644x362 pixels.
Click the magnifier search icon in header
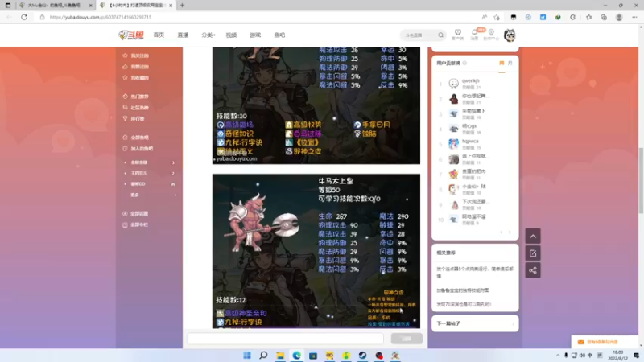pos(440,35)
